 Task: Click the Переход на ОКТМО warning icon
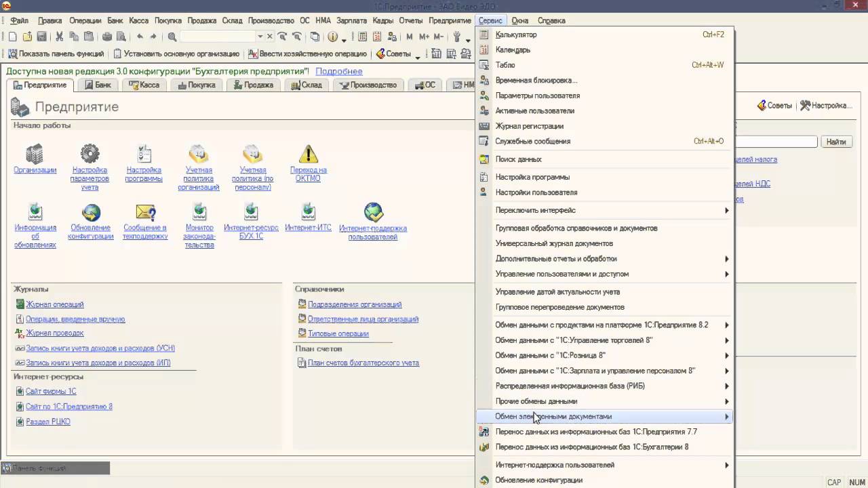(309, 154)
